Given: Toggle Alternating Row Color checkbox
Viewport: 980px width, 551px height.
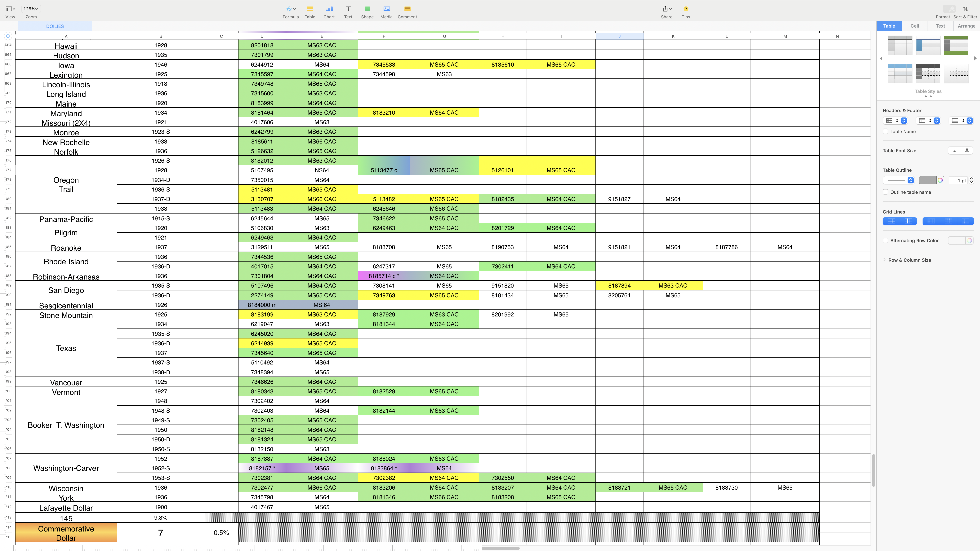Looking at the screenshot, I should (886, 240).
